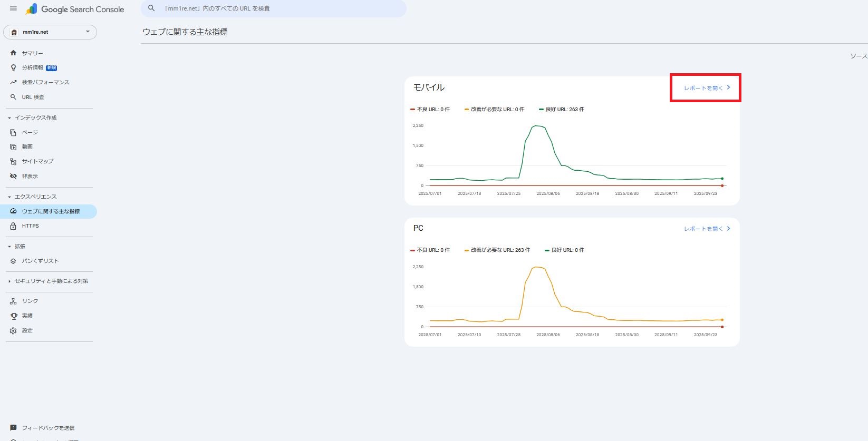Screen dimensions: 868x441
Task: Open the 設定 gear icon
Action: [x=13, y=331]
